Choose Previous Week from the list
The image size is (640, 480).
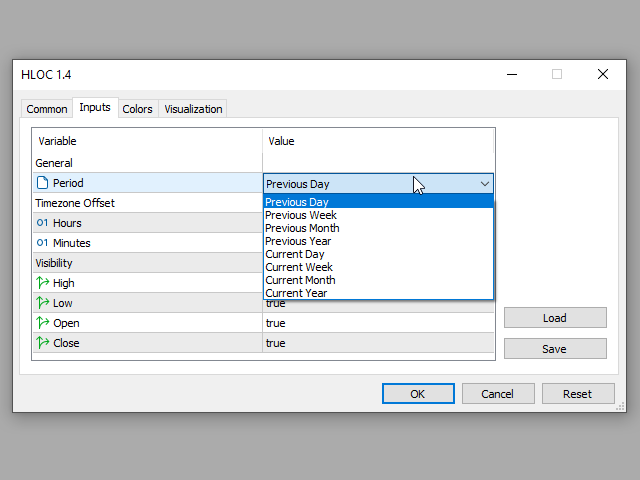point(378,215)
